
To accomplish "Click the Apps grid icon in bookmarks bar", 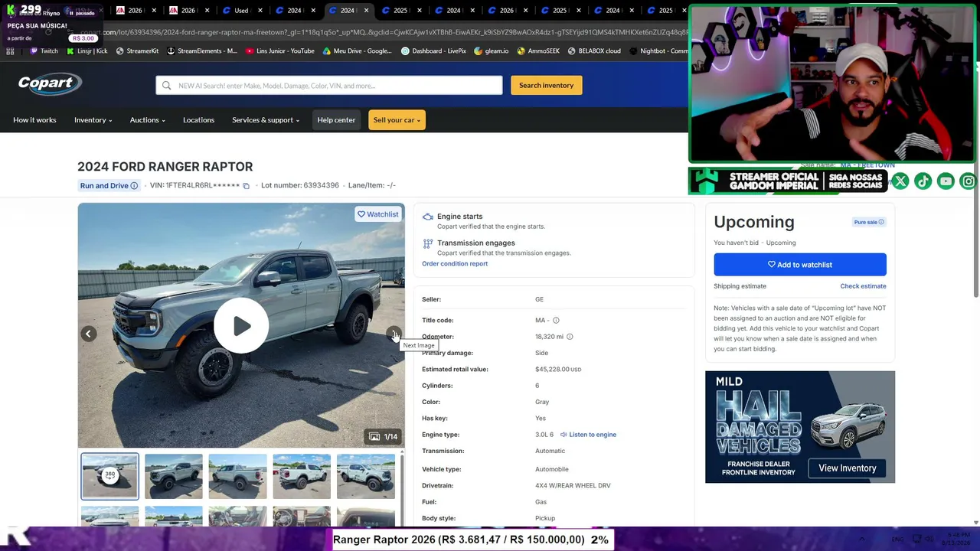I will [10, 51].
